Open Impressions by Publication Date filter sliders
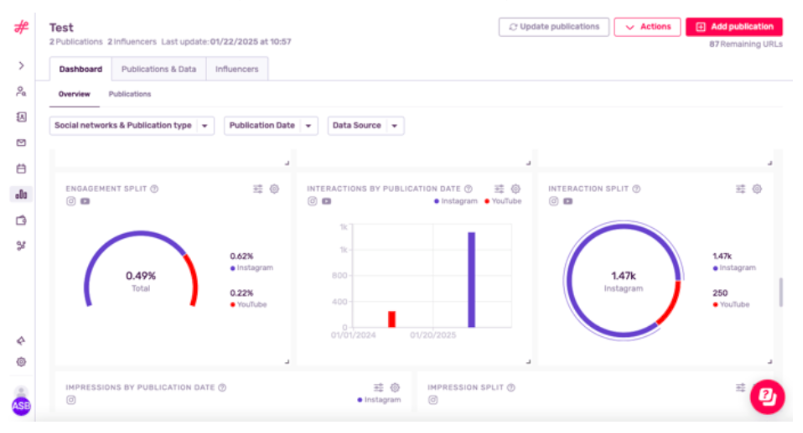 (x=378, y=387)
